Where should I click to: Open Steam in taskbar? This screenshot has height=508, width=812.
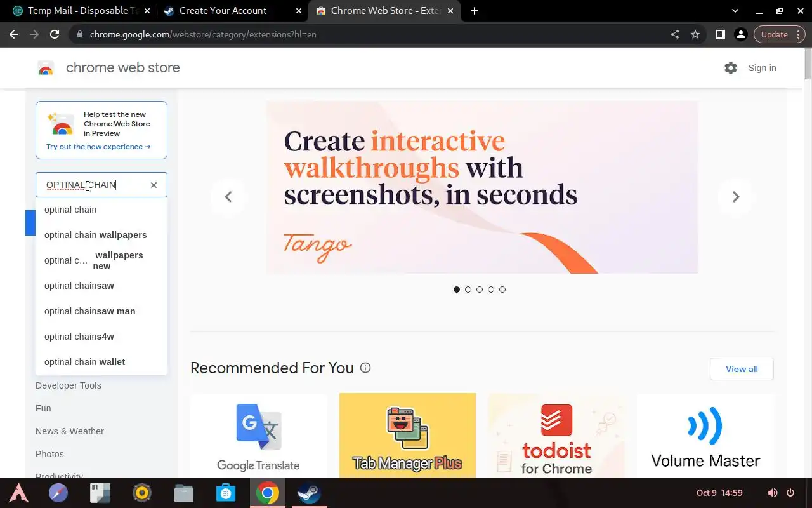[x=310, y=493]
